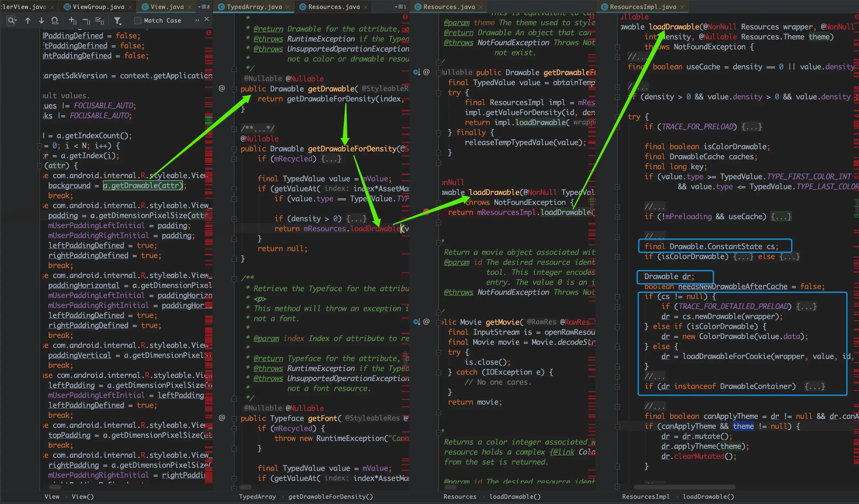Switch to the ViewGroup.java tab
The width and height of the screenshot is (859, 504).
point(98,7)
